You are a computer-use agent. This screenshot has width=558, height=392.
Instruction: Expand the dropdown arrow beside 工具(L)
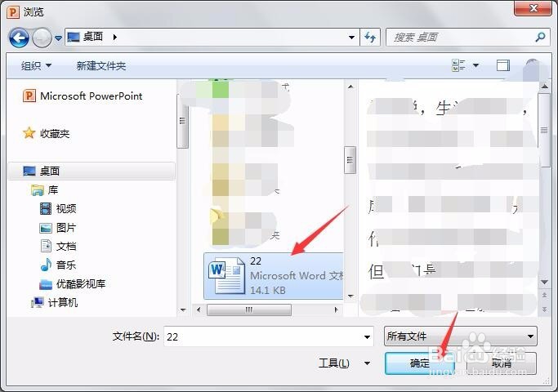368,363
